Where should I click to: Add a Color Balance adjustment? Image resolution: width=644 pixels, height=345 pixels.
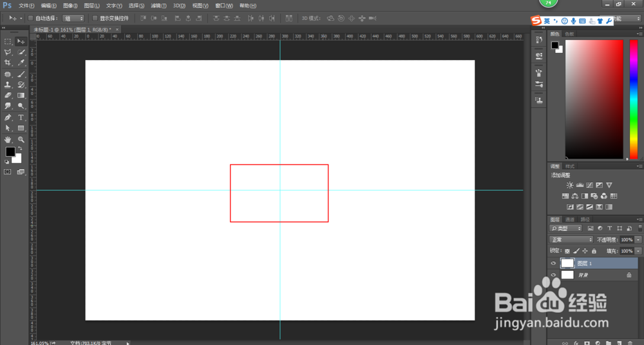(x=575, y=196)
